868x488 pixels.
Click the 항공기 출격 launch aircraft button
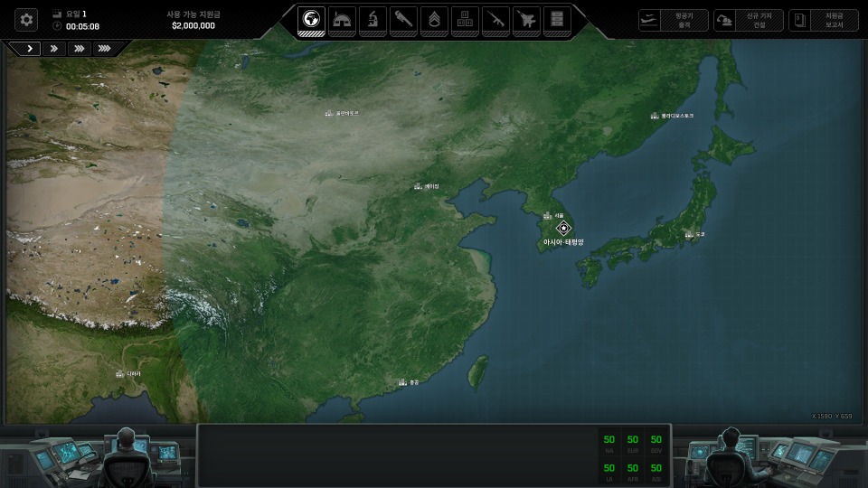(673, 21)
